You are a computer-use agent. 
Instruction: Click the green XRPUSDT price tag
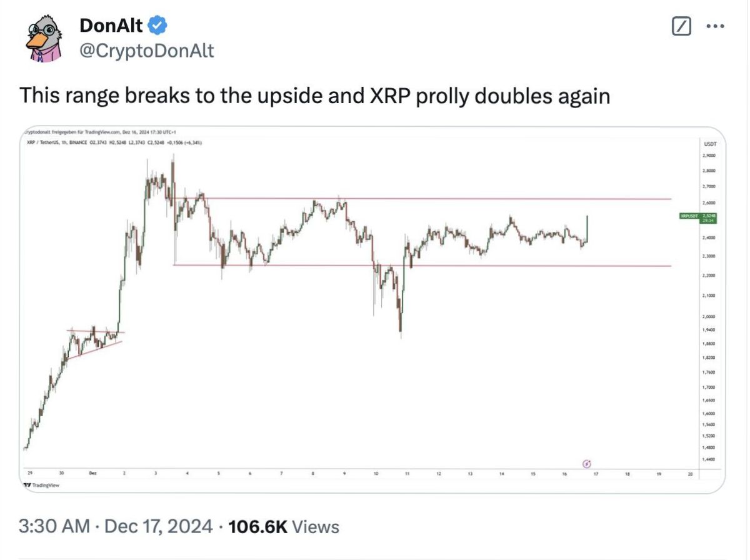click(x=697, y=217)
